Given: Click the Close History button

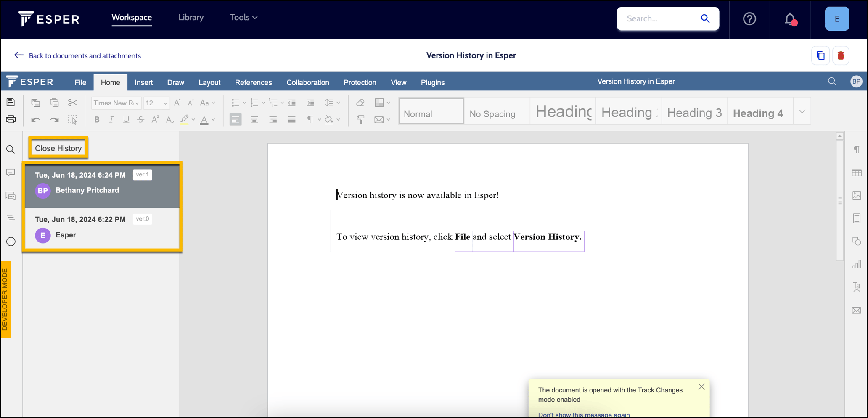Looking at the screenshot, I should [x=58, y=148].
